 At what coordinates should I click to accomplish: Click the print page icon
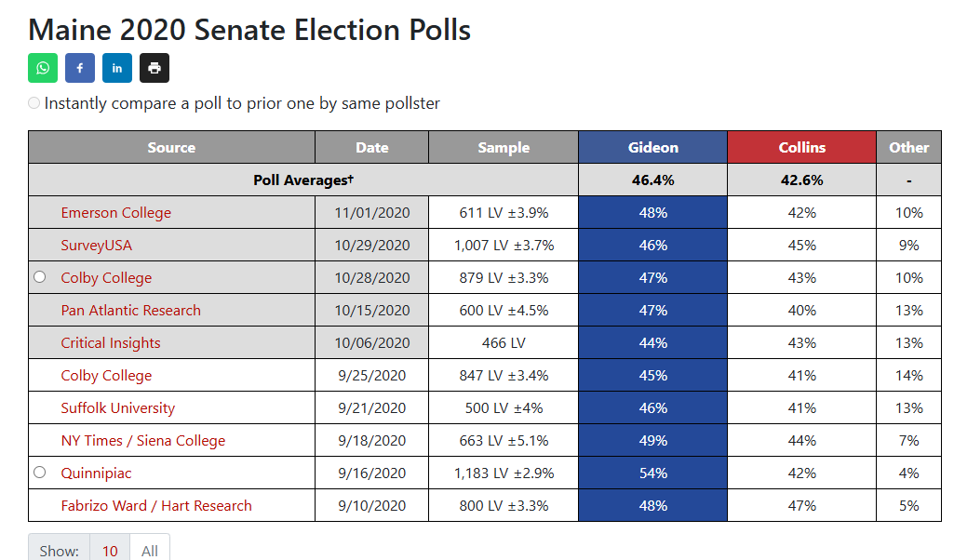pos(155,68)
